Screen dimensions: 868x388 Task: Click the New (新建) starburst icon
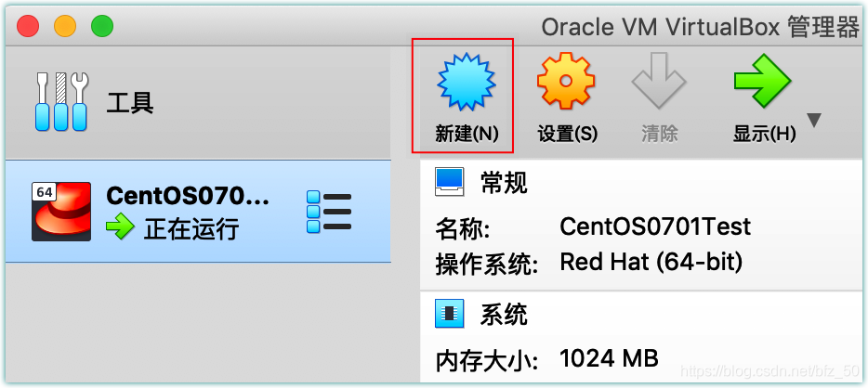467,82
